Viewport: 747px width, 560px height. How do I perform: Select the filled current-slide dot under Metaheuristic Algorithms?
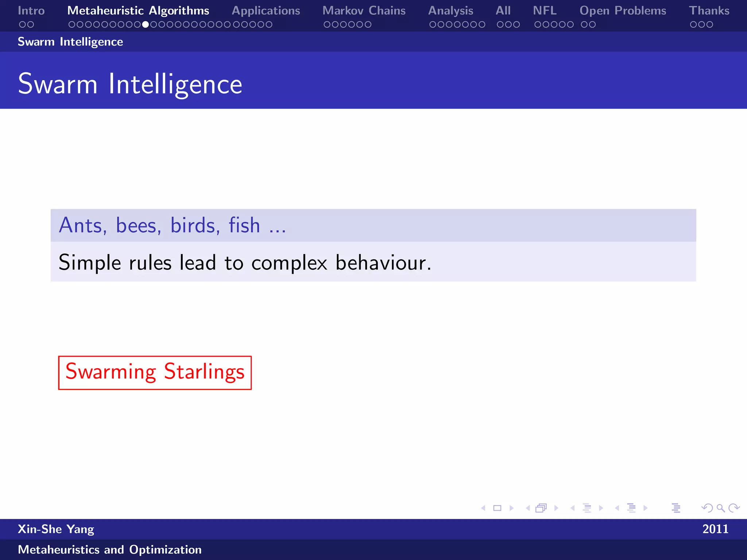146,24
